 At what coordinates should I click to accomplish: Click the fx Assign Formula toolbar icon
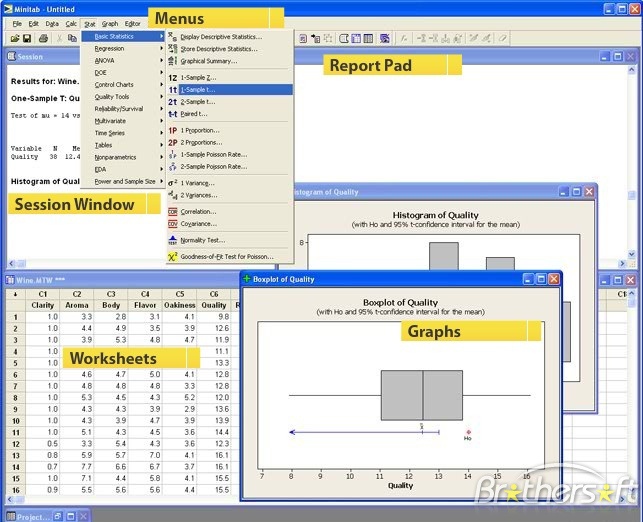404,39
